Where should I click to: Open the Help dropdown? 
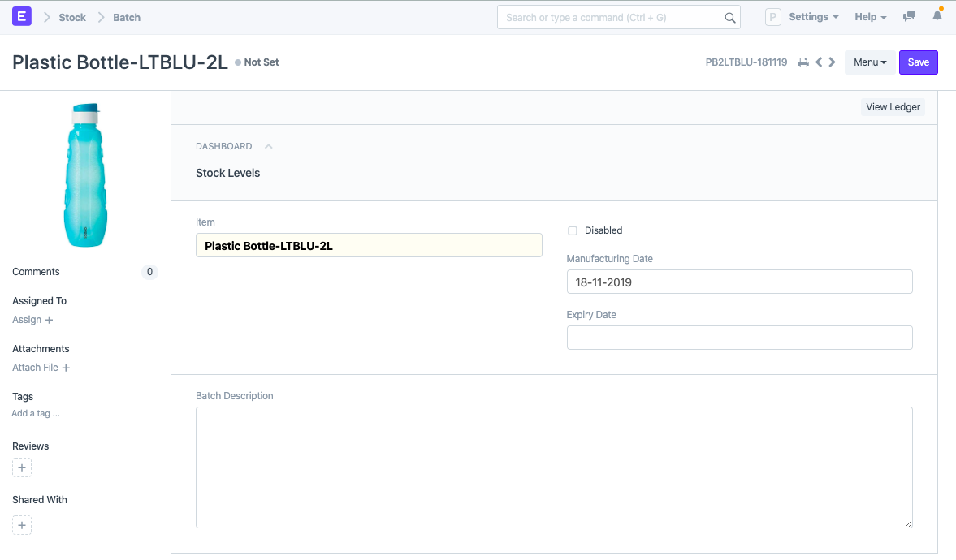click(870, 17)
